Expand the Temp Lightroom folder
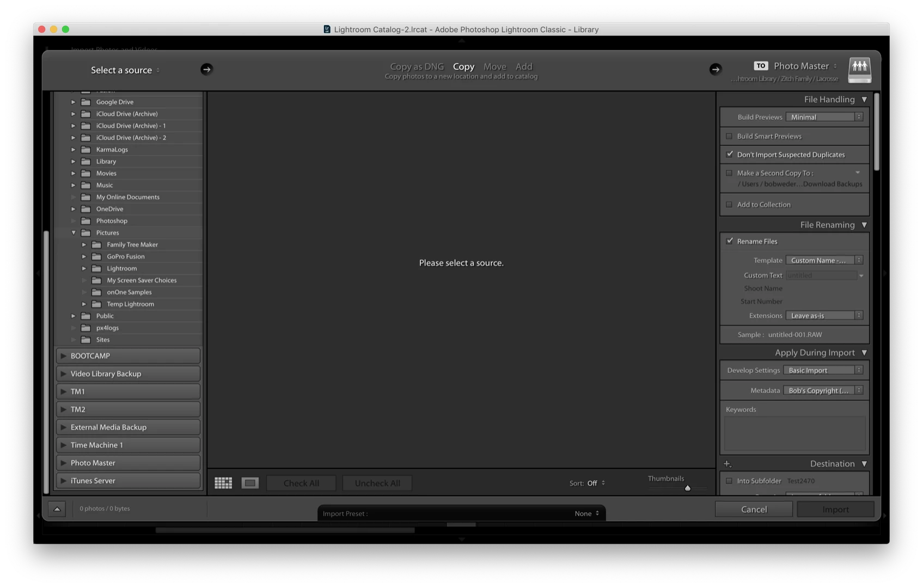 [84, 304]
